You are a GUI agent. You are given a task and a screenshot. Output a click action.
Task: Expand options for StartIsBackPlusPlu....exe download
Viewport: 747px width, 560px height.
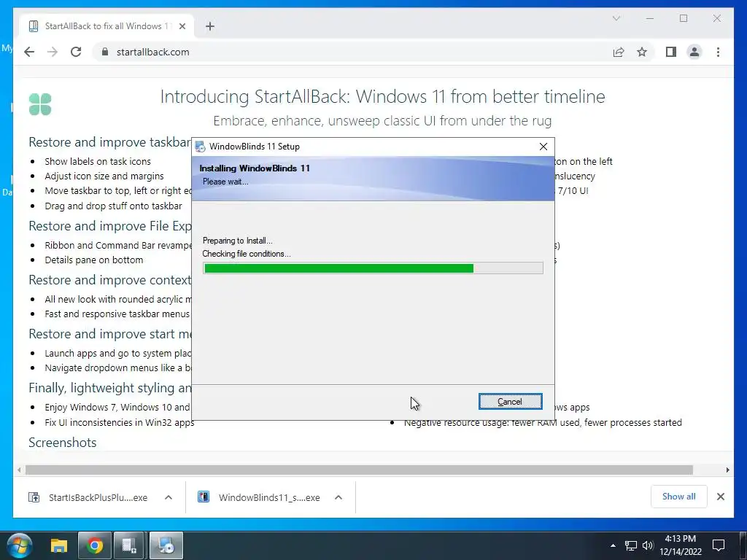click(169, 497)
